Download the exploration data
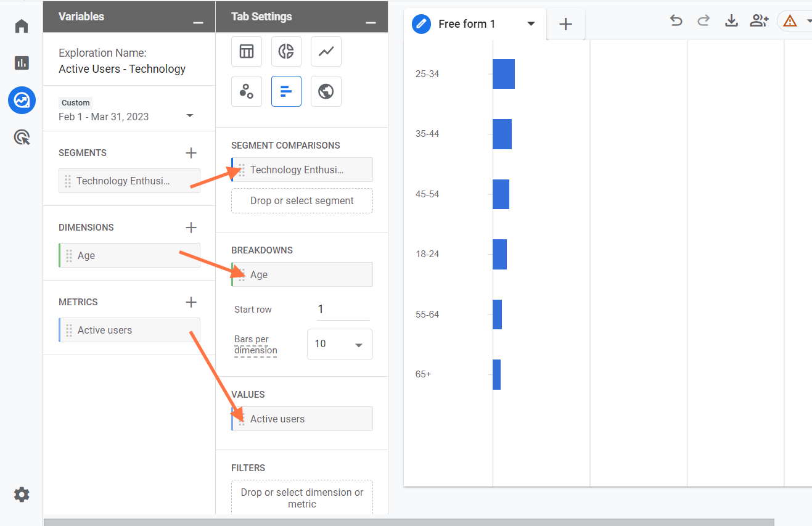Image resolution: width=812 pixels, height=526 pixels. 731,21
